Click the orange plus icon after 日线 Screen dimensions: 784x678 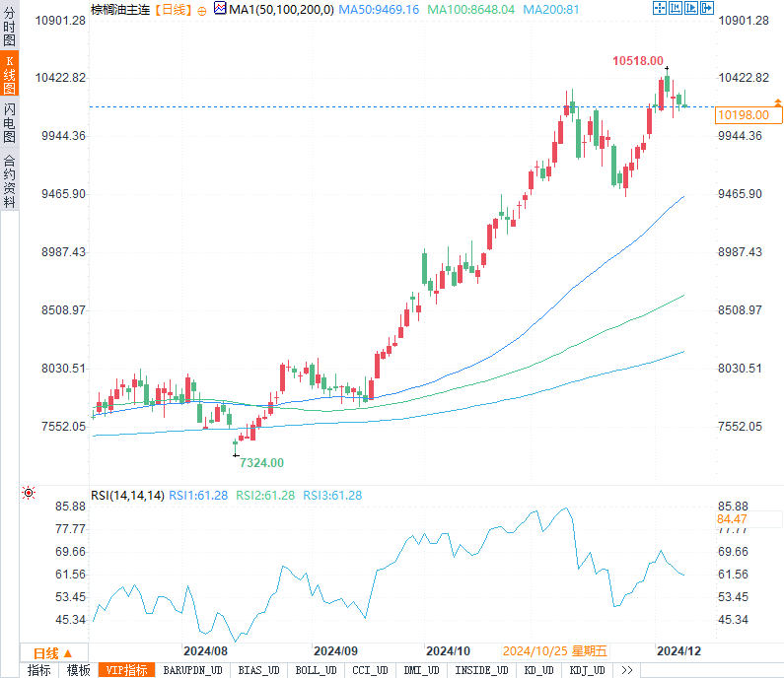[x=202, y=10]
